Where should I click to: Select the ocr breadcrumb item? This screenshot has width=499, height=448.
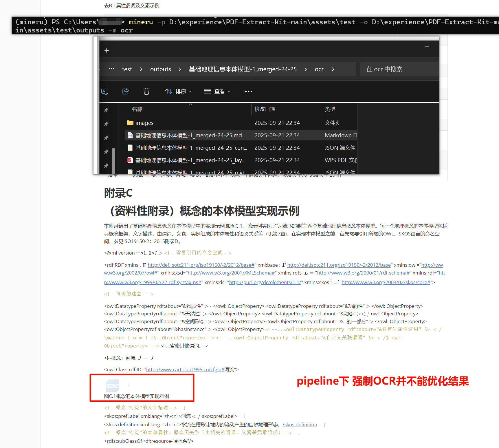(319, 69)
